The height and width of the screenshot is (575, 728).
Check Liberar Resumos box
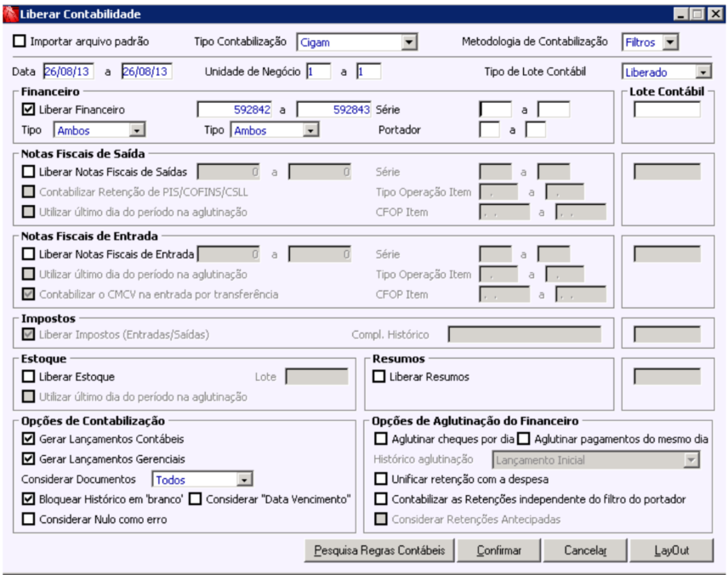coord(378,377)
